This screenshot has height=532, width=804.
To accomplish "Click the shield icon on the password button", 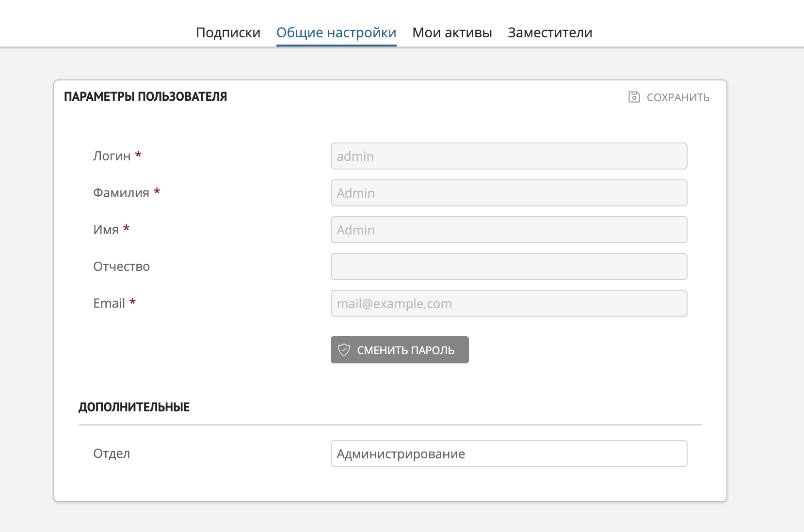I will pos(344,350).
